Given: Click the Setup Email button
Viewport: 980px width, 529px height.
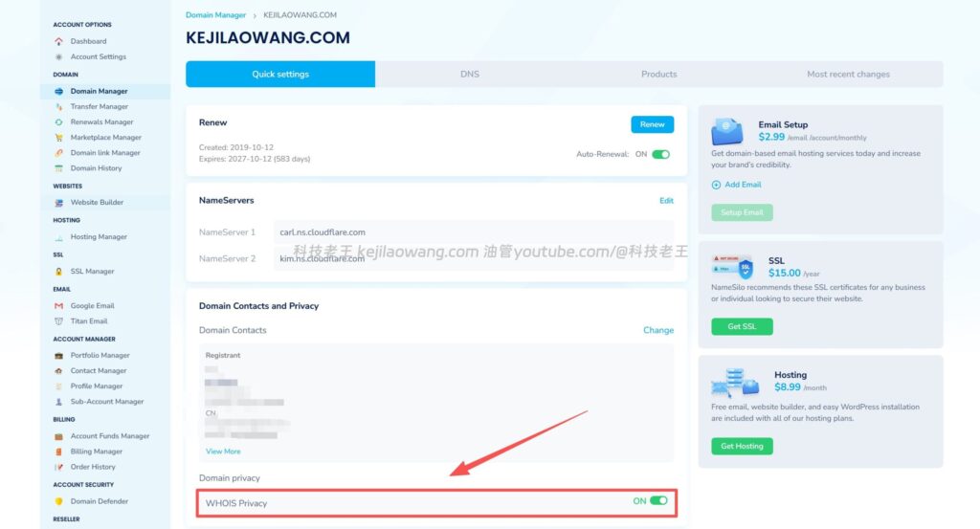Looking at the screenshot, I should pyautogui.click(x=742, y=212).
